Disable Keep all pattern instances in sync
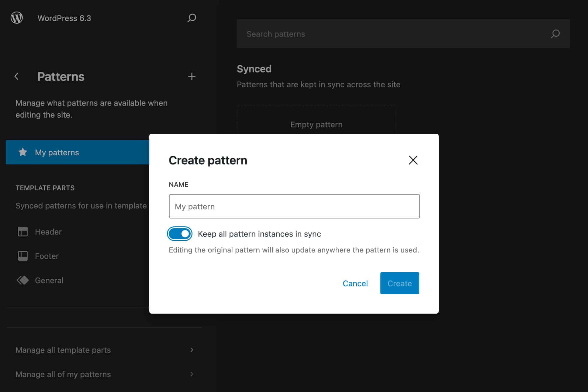This screenshot has height=392, width=588. [180, 234]
